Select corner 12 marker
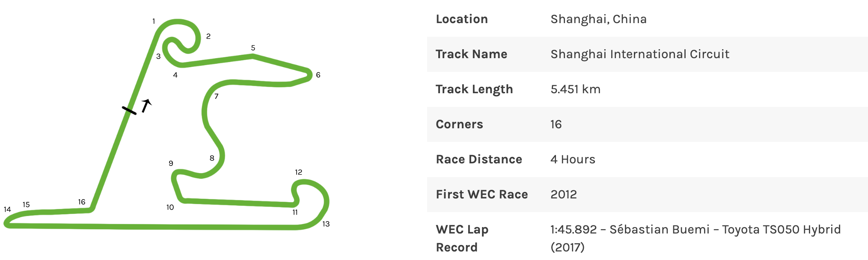The height and width of the screenshot is (260, 868). tap(298, 172)
